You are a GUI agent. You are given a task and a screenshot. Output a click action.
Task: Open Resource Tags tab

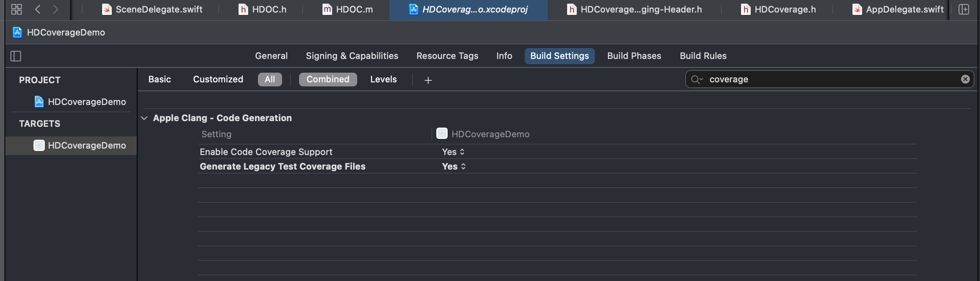(x=447, y=56)
